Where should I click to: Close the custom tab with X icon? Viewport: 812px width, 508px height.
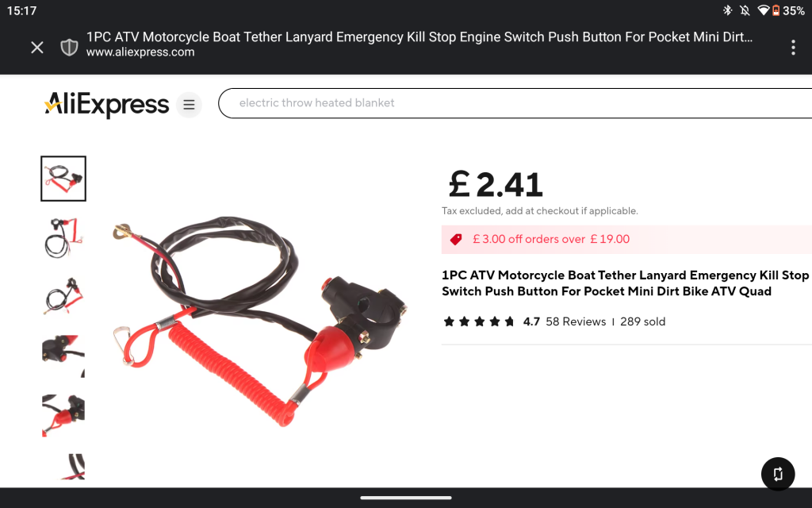tap(36, 48)
